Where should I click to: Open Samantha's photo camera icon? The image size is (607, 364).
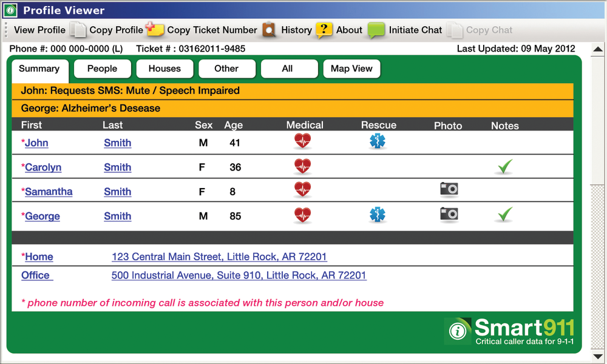449,189
